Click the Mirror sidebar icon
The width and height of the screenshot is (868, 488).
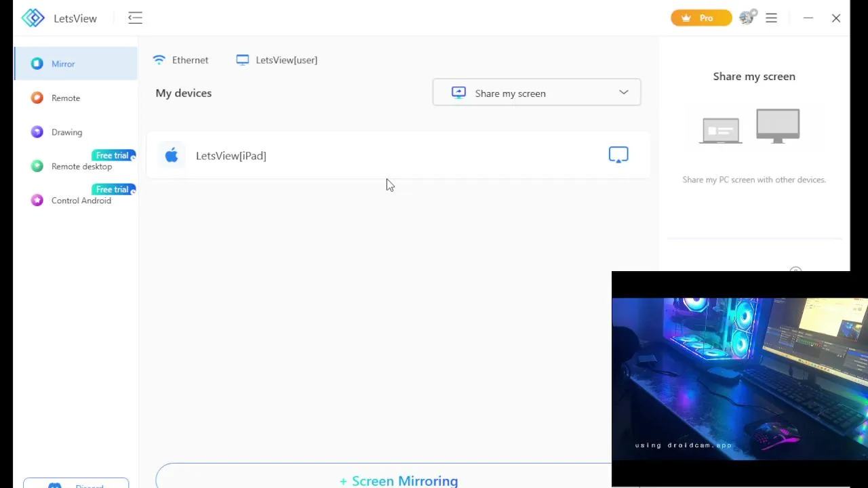pos(37,64)
